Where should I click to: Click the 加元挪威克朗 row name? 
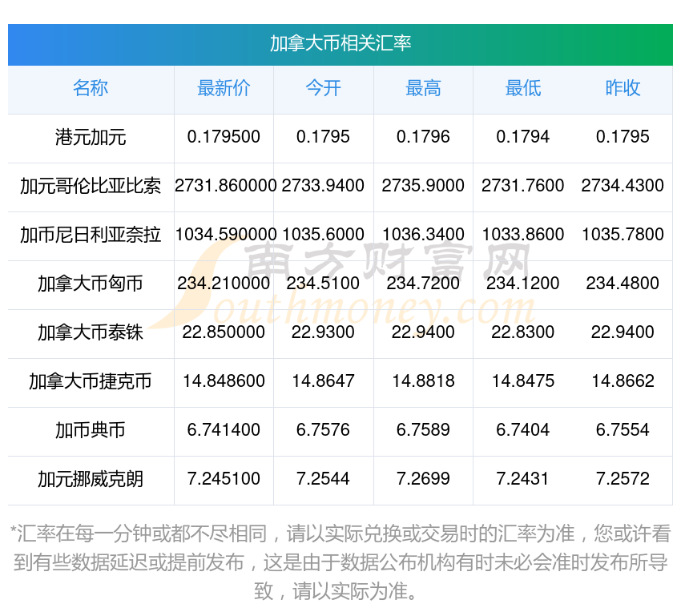click(x=91, y=479)
